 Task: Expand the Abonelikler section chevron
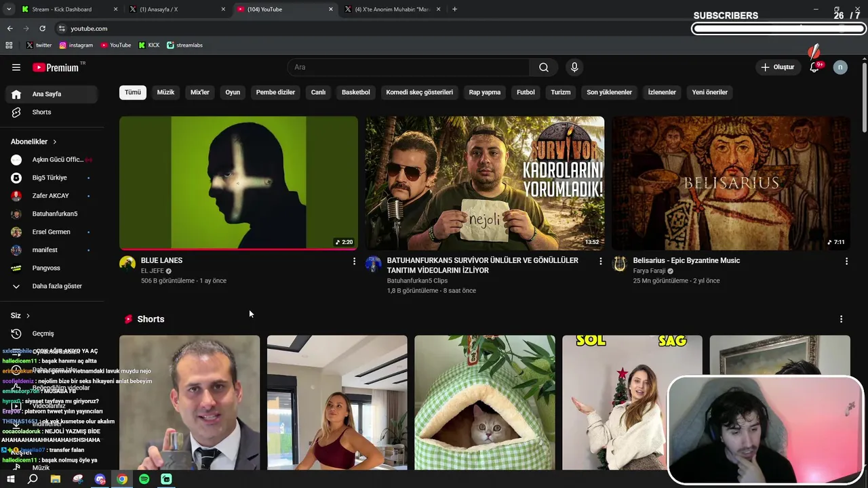[x=54, y=142]
